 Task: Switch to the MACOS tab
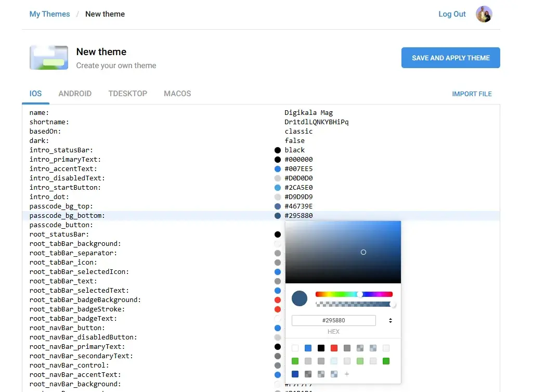(177, 94)
